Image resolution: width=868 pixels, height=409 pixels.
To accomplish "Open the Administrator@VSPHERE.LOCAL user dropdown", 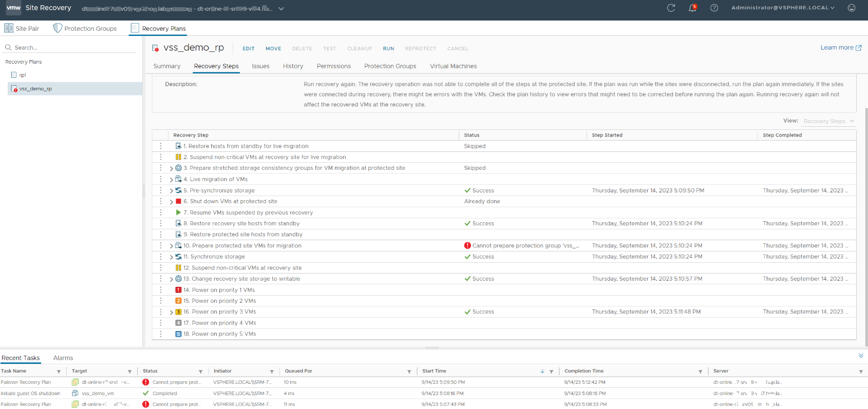I will pos(783,8).
